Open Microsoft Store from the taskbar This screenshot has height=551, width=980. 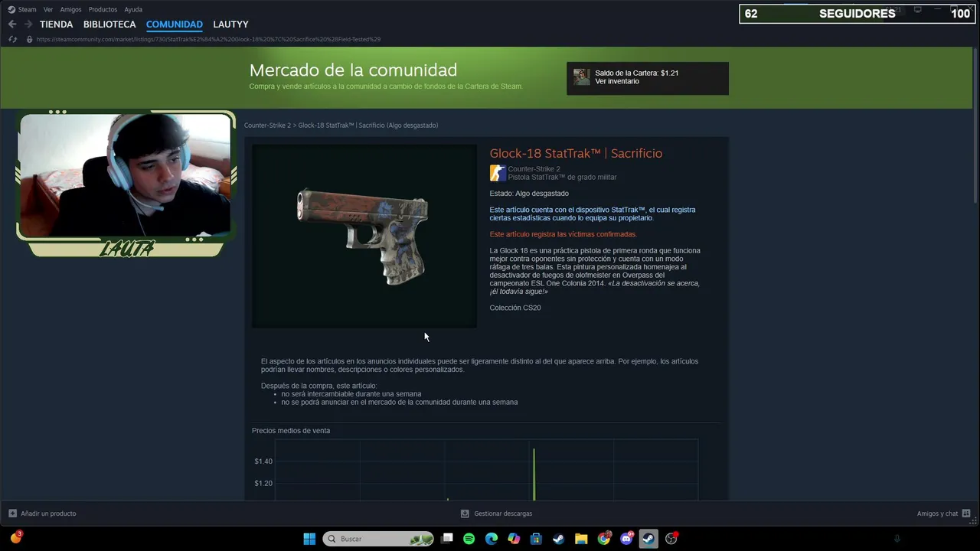[x=536, y=539]
